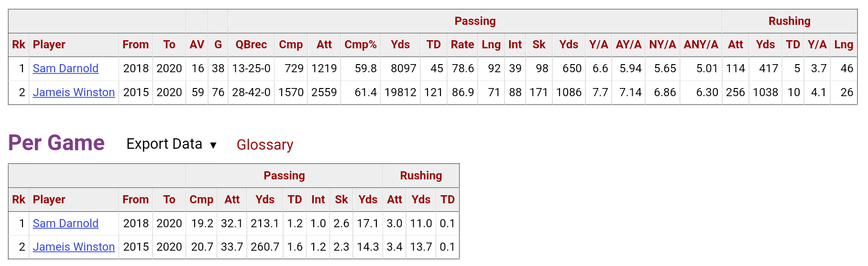The height and width of the screenshot is (266, 868).
Task: Open the Export Data dropdown
Action: pyautogui.click(x=172, y=144)
